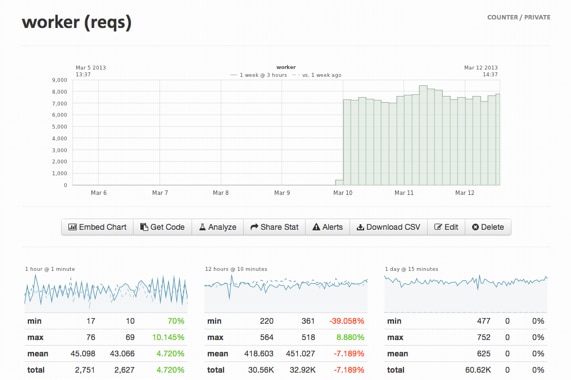Viewport: 571px width, 380px height.
Task: Open the Alerts button
Action: point(328,227)
